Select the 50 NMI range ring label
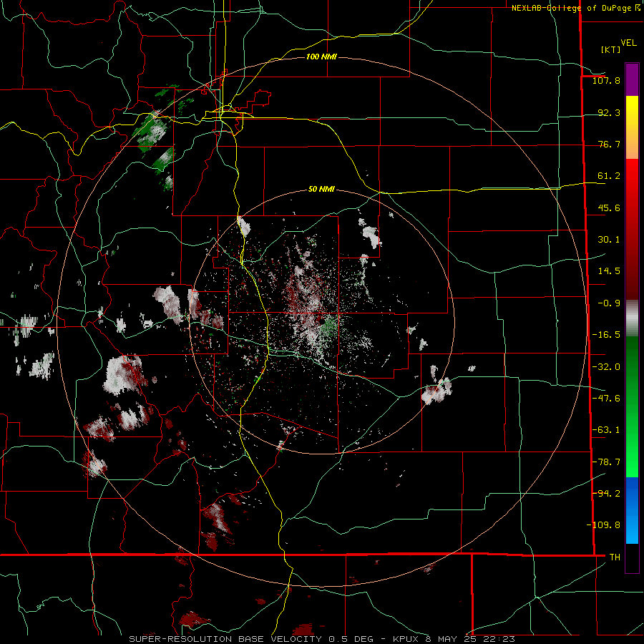Screen dimensions: 644x644 pyautogui.click(x=321, y=190)
